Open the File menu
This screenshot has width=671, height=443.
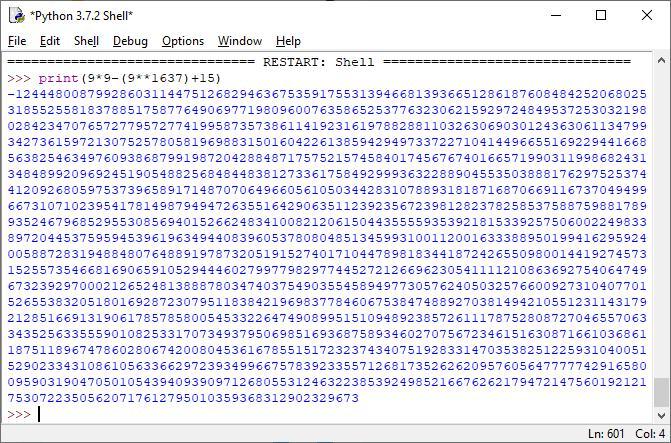coord(17,41)
